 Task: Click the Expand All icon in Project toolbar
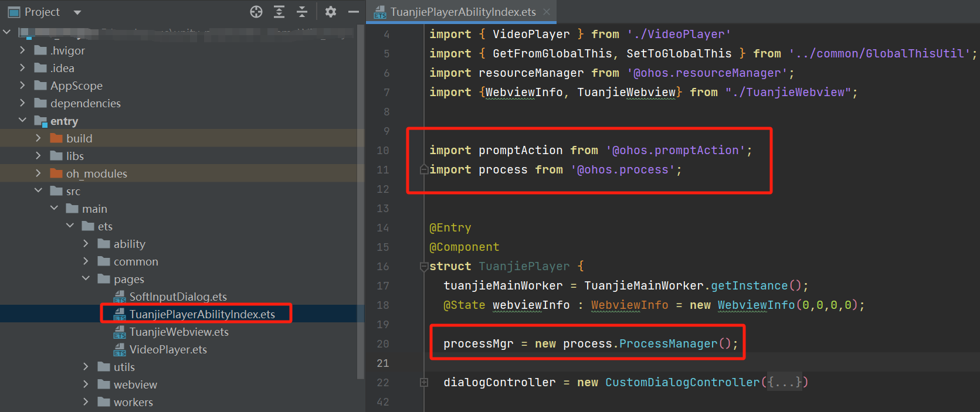[x=279, y=12]
